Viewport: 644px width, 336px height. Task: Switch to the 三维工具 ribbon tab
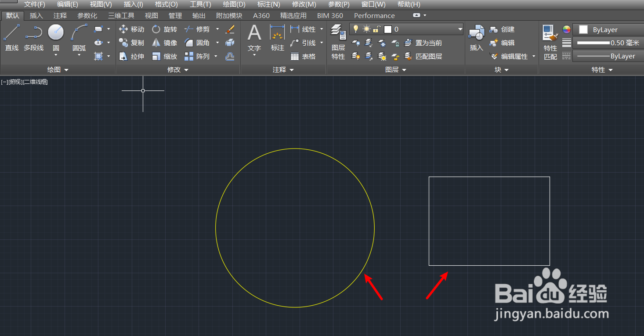tap(121, 15)
